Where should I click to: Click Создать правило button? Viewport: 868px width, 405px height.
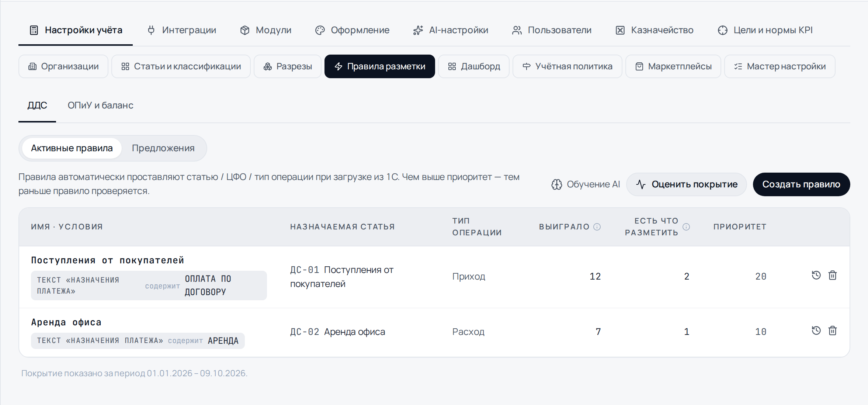tap(802, 184)
